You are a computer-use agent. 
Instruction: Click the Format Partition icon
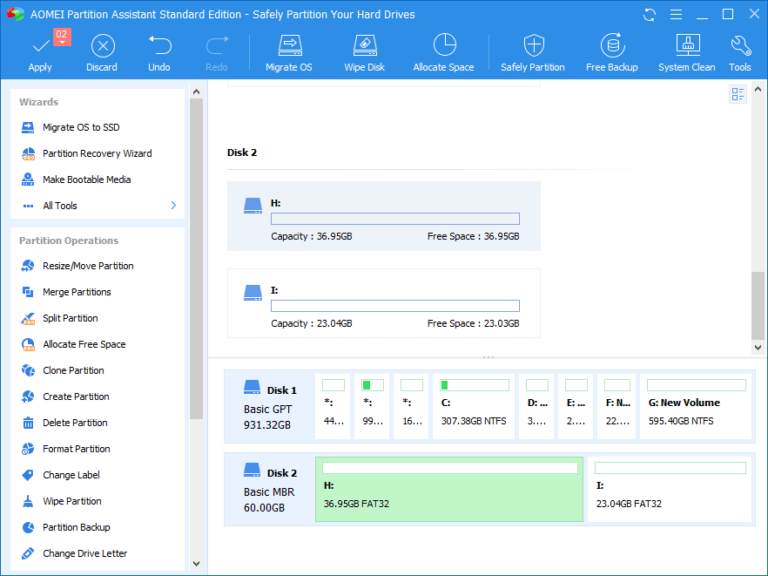pos(28,449)
